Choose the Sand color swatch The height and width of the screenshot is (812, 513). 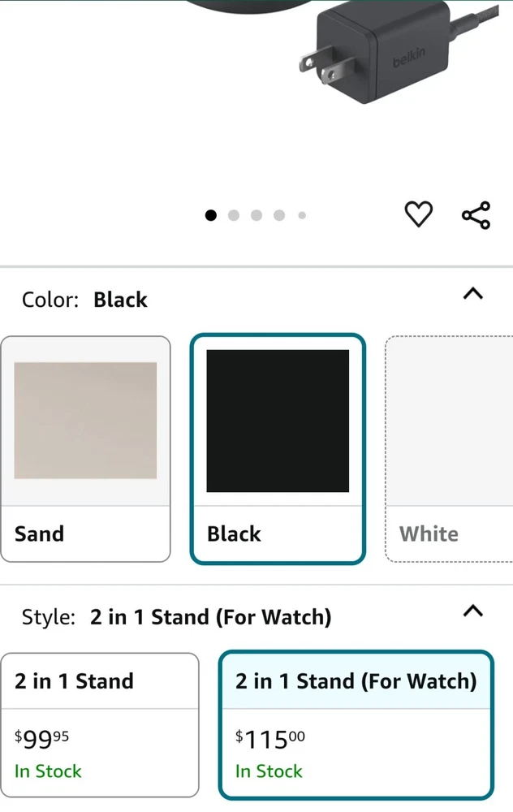[x=85, y=421]
